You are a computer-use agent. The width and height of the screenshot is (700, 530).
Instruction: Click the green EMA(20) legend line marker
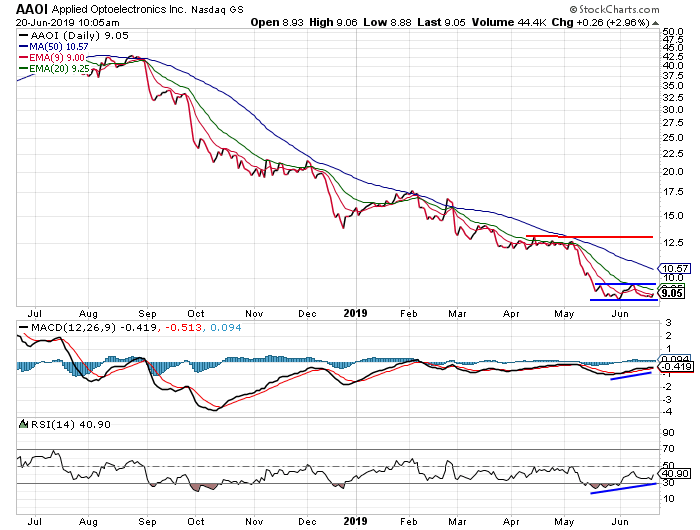coord(23,69)
